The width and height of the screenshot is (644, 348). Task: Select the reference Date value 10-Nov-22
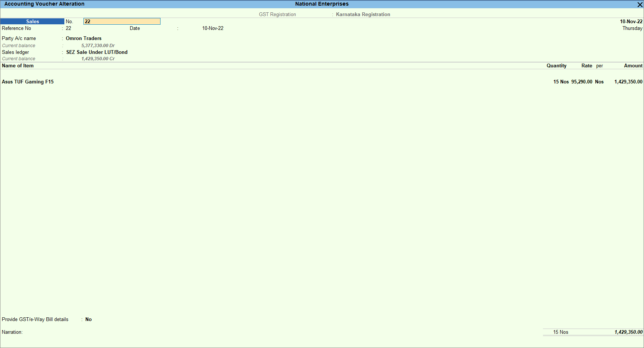213,28
